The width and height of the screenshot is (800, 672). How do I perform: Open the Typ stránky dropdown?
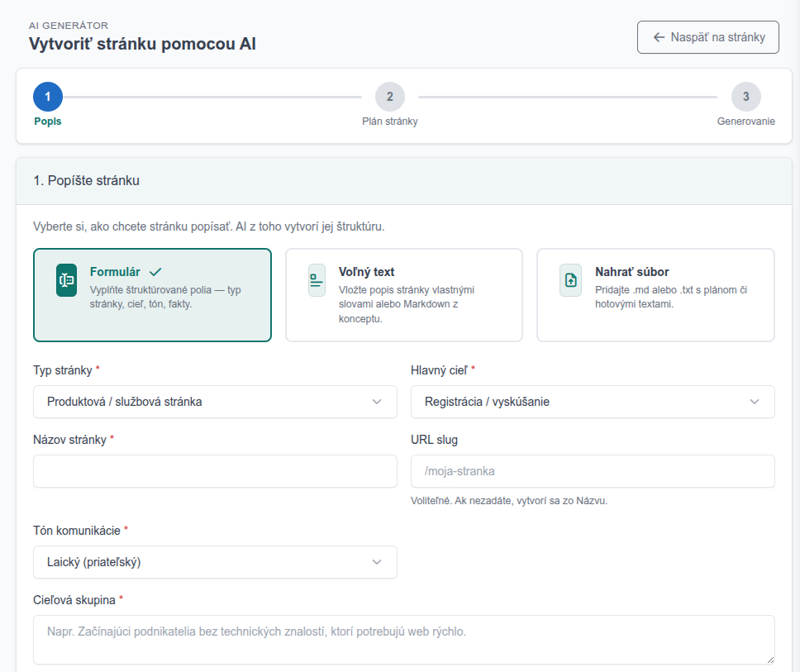click(215, 402)
